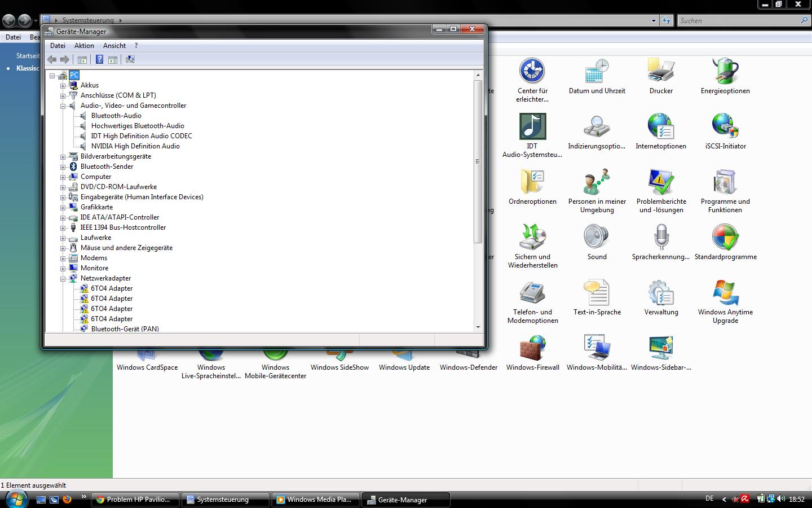Collapse the Netzwerkadapter node
Image resolution: width=812 pixels, height=508 pixels.
(63, 278)
